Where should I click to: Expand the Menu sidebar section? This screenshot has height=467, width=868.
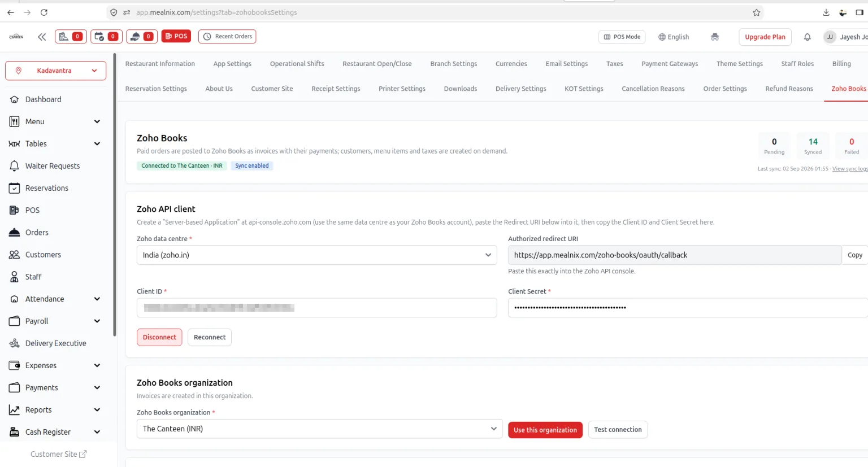click(x=55, y=121)
